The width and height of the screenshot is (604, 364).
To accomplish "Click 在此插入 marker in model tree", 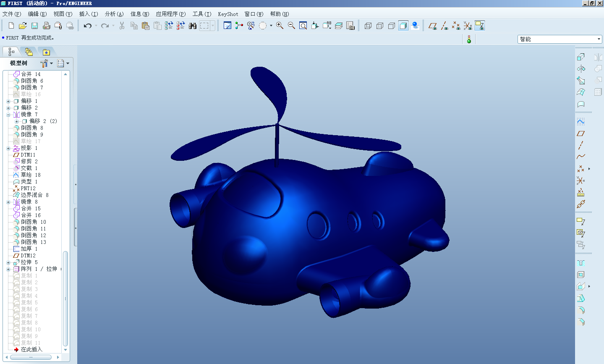I will tap(31, 349).
